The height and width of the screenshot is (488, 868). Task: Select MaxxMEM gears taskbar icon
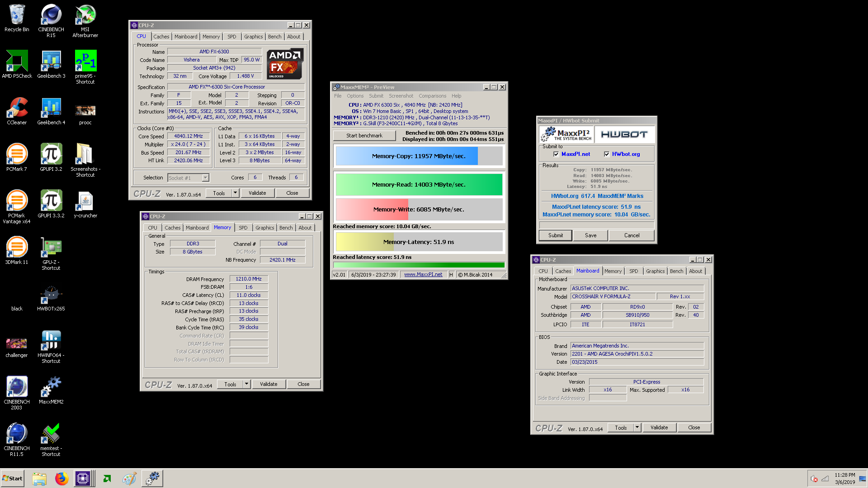tap(152, 478)
